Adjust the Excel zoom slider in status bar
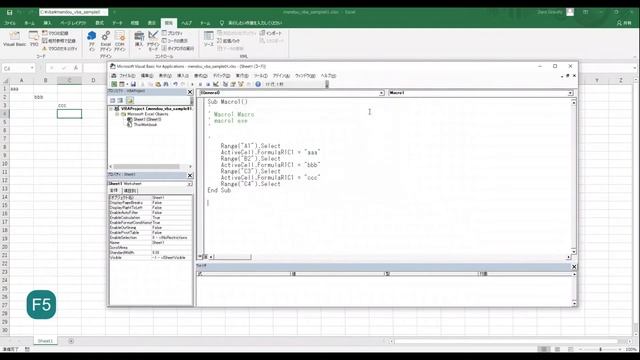 click(600, 349)
